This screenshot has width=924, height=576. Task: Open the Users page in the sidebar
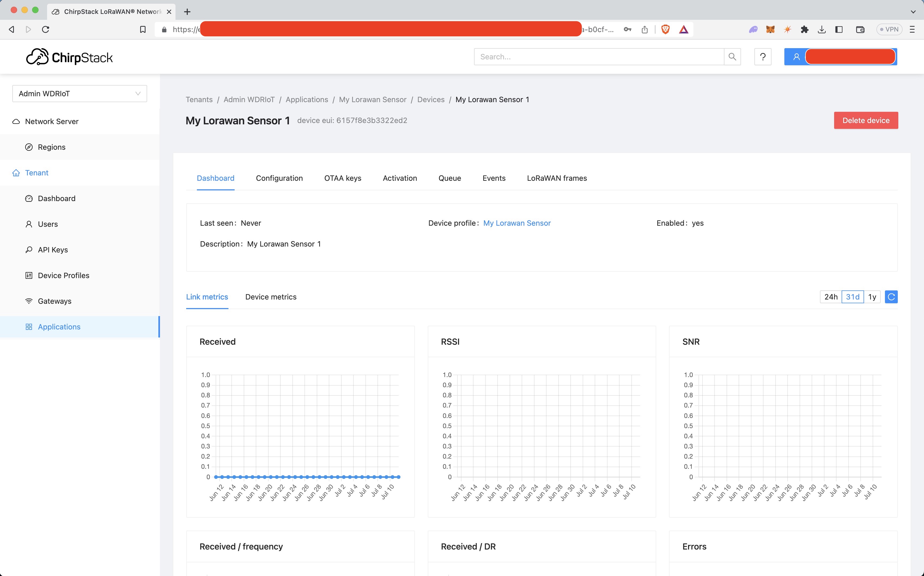coord(48,224)
